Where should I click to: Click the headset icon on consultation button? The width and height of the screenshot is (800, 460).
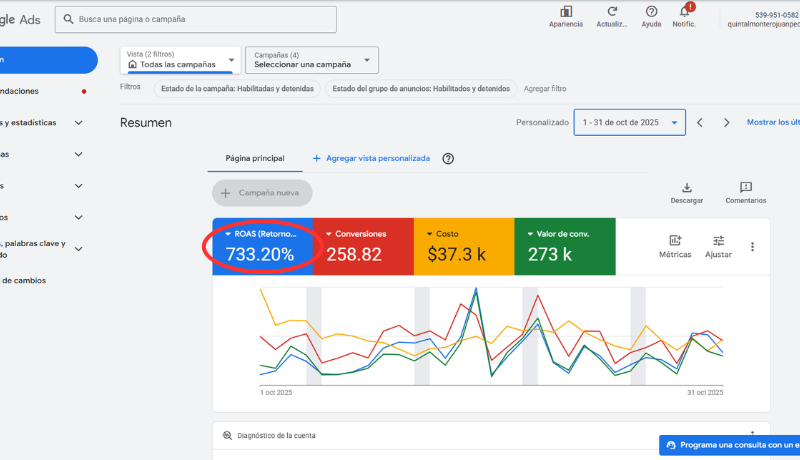(671, 445)
